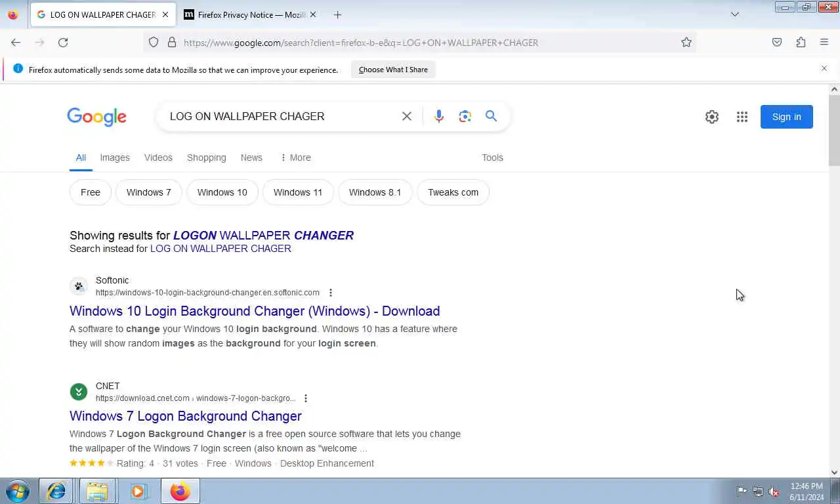The image size is (840, 504).
Task: Close the Google search tab
Action: tap(165, 14)
